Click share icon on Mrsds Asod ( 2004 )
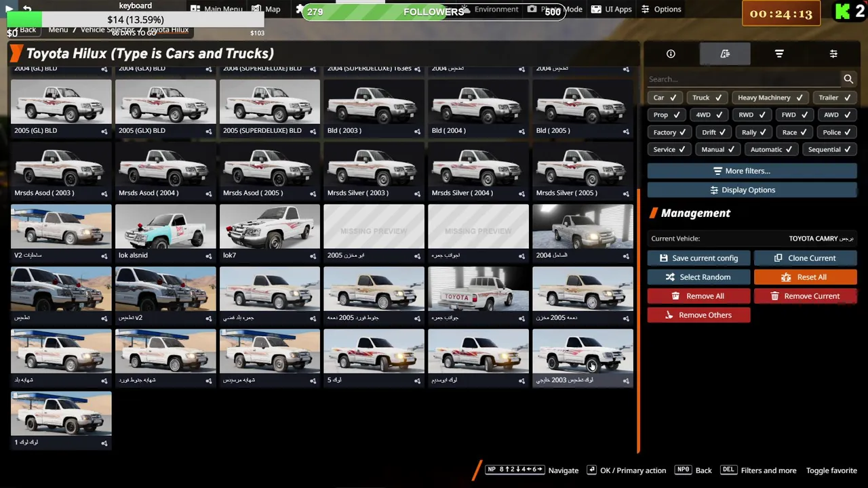The height and width of the screenshot is (488, 868). [209, 193]
